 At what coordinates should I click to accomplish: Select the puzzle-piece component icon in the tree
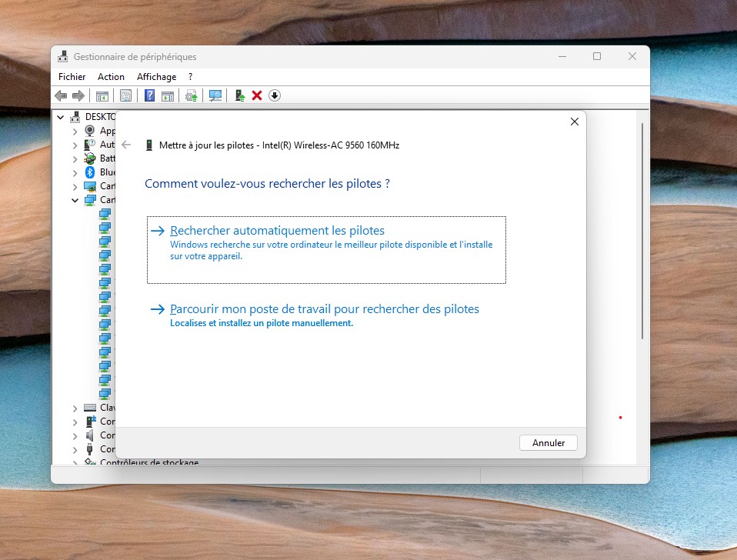(90, 422)
